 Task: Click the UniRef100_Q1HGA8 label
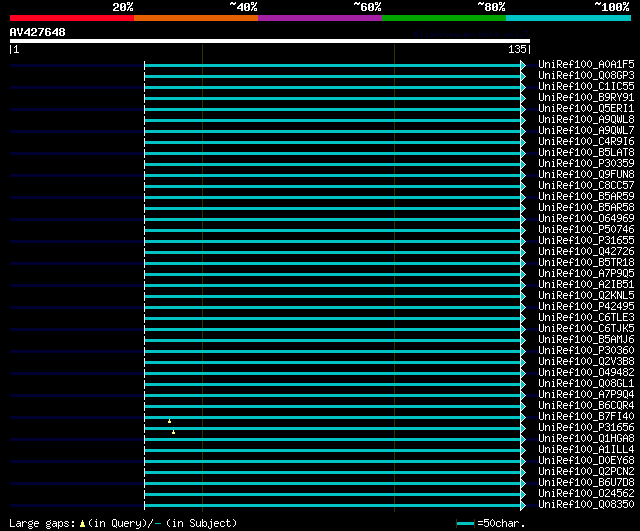click(x=586, y=439)
